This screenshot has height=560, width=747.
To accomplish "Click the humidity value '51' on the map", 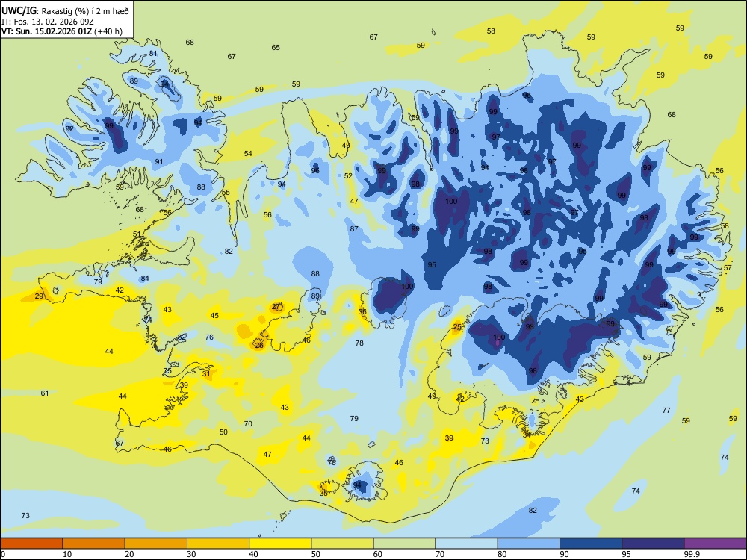I will point(137,234).
